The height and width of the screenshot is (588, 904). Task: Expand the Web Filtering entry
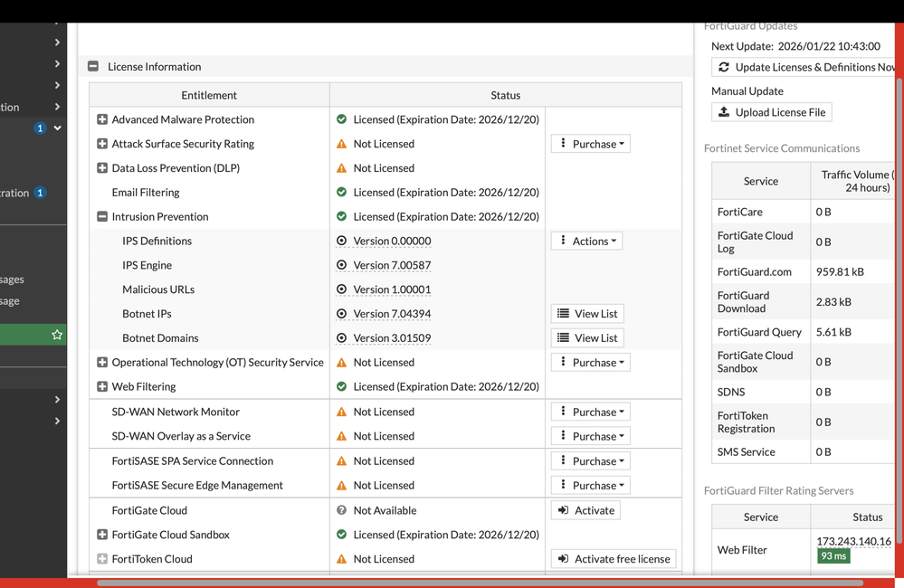click(102, 386)
